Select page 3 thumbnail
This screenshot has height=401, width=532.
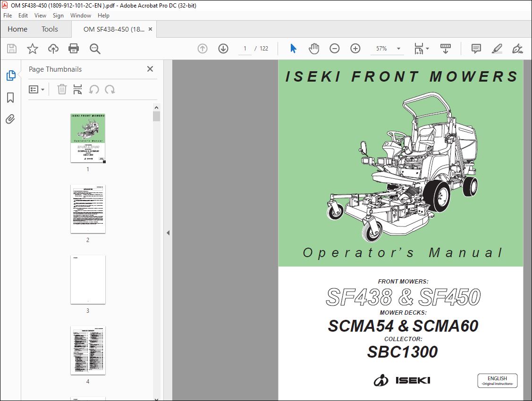tap(88, 280)
